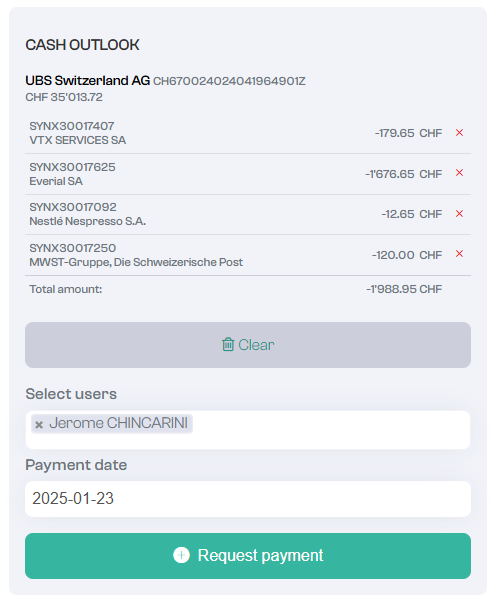Delete the Nestlé Nespresso S.A. line
Screen dimensions: 497x609
[459, 214]
